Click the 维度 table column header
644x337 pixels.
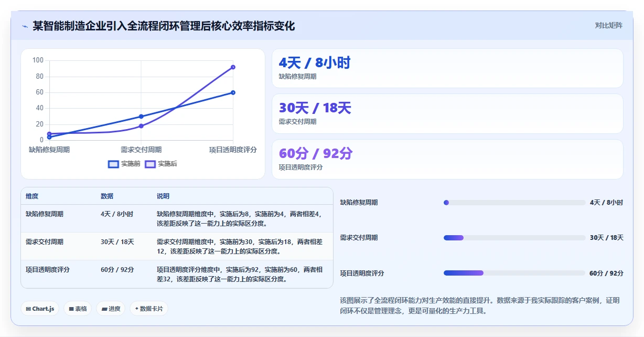(x=32, y=196)
